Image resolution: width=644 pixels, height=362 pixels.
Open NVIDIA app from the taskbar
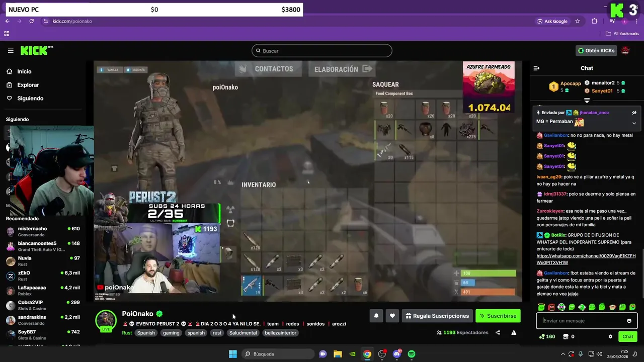pos(353,354)
